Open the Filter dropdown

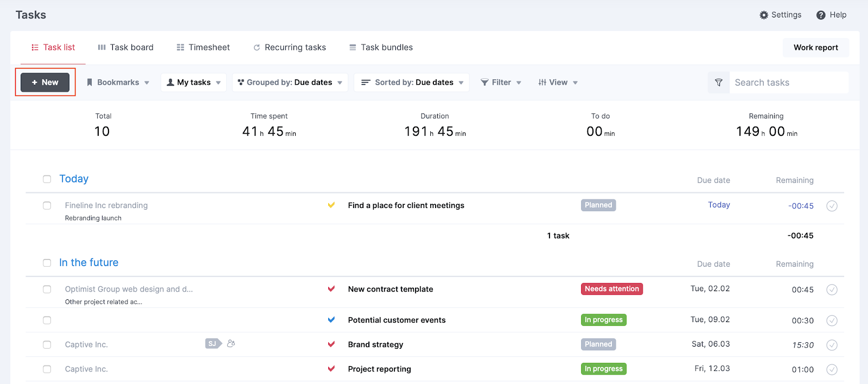501,83
